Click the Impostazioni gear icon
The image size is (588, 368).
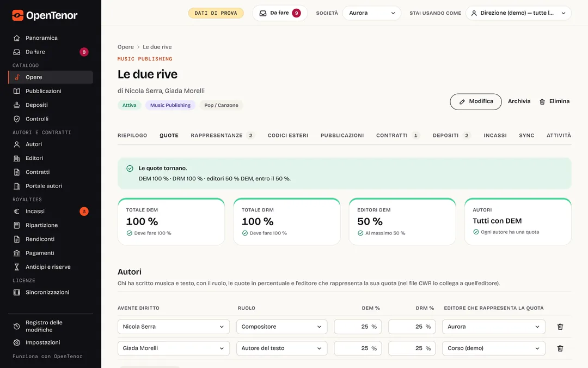coord(16,342)
